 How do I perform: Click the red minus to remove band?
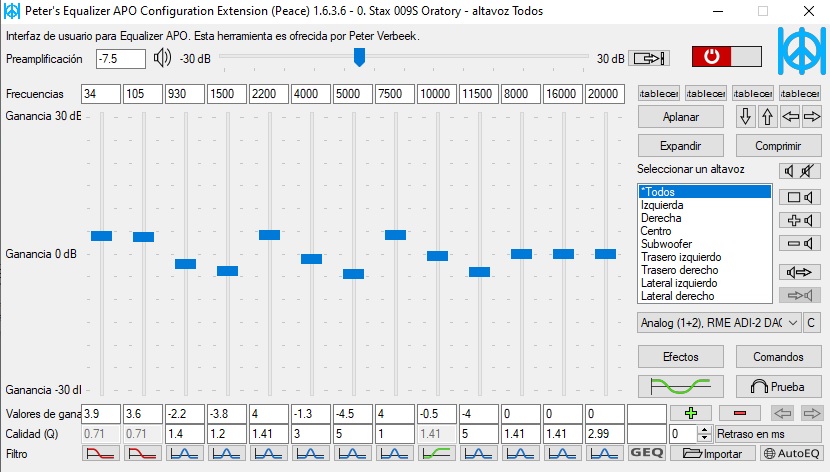(740, 413)
